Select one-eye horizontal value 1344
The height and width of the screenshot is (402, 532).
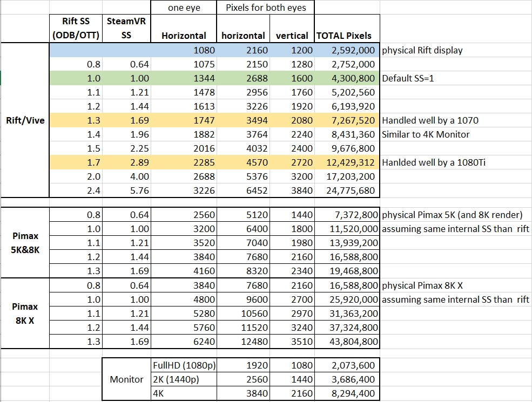pos(184,78)
